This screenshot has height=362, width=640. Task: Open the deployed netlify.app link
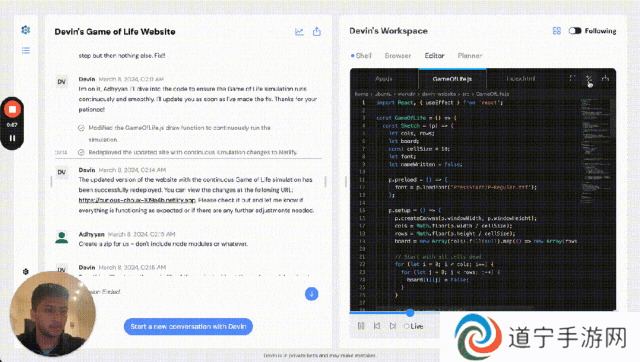pyautogui.click(x=137, y=200)
